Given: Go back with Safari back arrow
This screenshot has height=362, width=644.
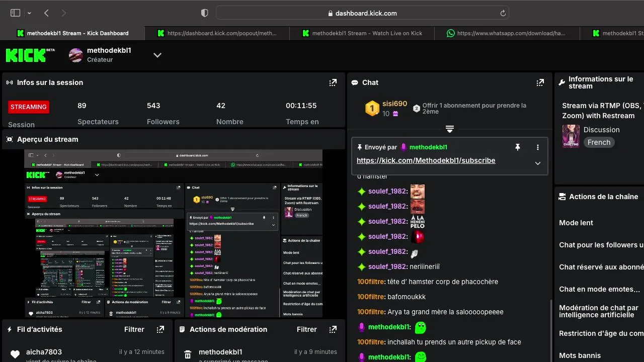Looking at the screenshot, I should (46, 13).
